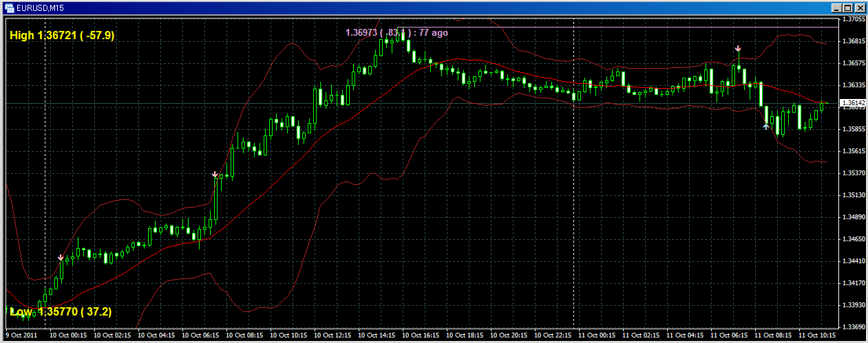Viewport: 868px width, 343px height.
Task: Click the yellow Low 1.35770 label
Action: 61,312
